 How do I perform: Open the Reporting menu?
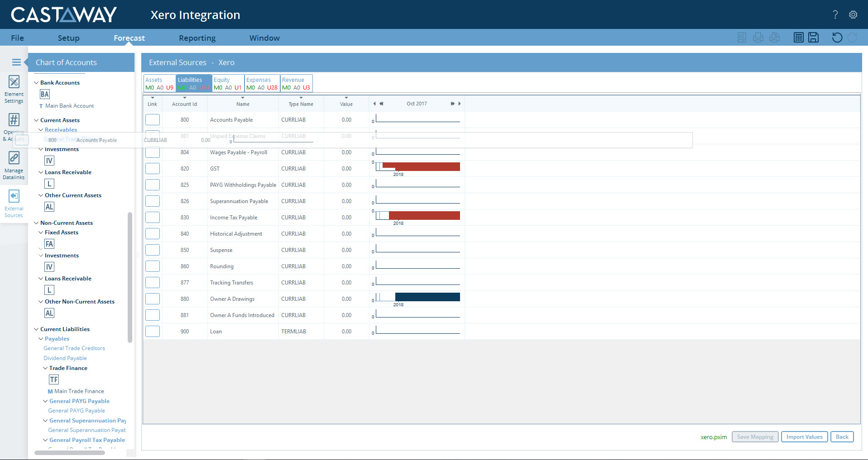click(x=197, y=38)
